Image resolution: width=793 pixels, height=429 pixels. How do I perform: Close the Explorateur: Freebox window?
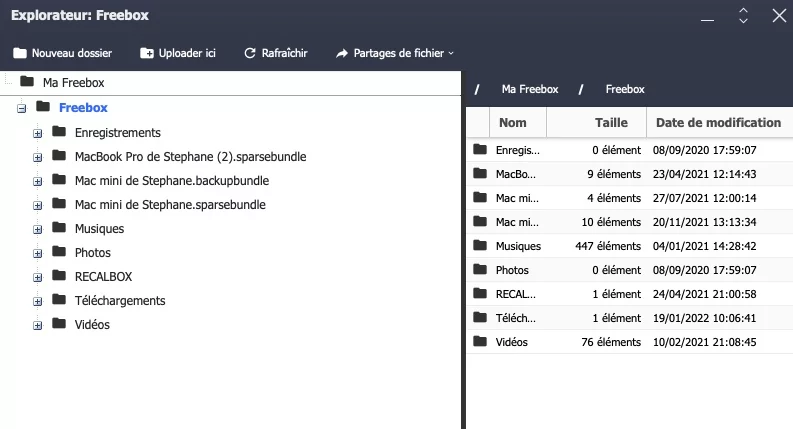pyautogui.click(x=779, y=16)
